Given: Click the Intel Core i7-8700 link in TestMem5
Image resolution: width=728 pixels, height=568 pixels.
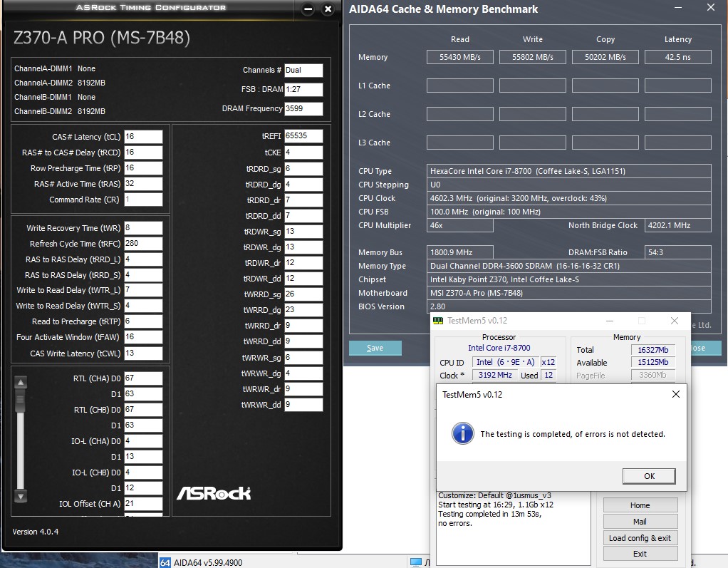Looking at the screenshot, I should pyautogui.click(x=499, y=348).
